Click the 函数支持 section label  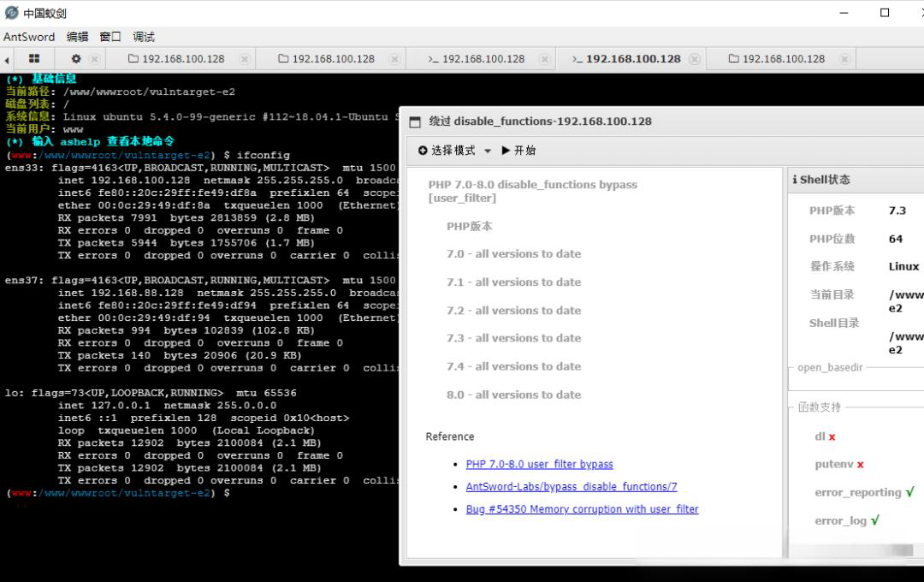pyautogui.click(x=820, y=407)
